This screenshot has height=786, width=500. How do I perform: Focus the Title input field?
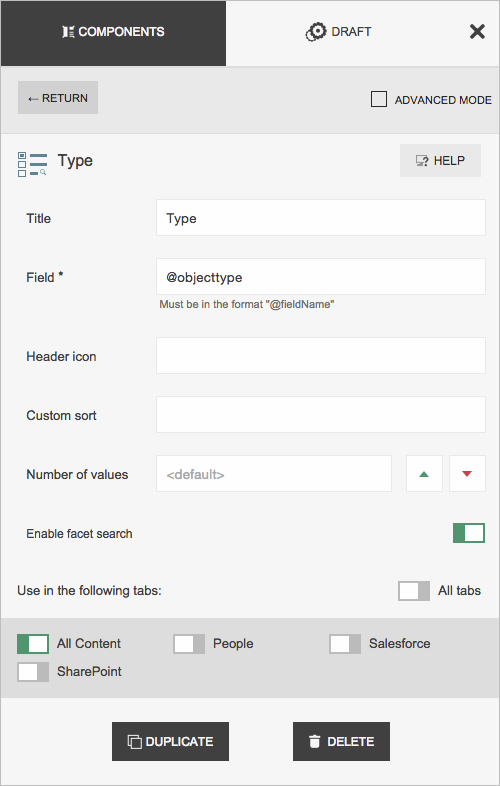[x=320, y=218]
